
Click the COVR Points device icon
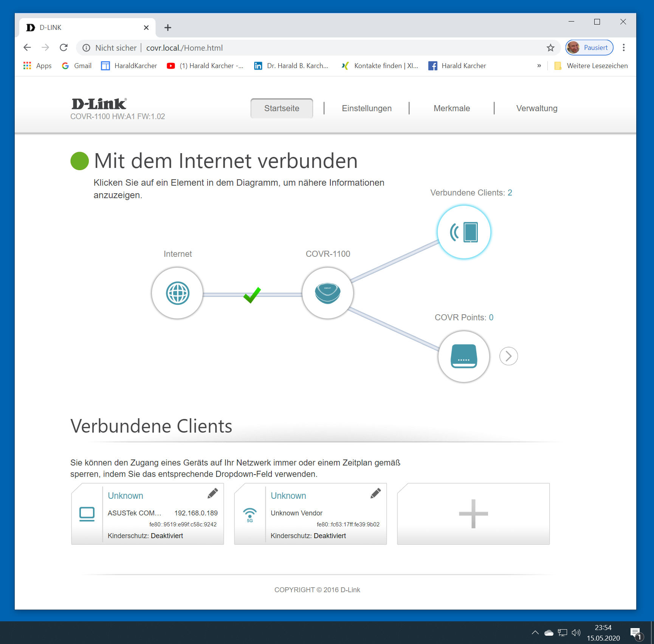tap(464, 356)
